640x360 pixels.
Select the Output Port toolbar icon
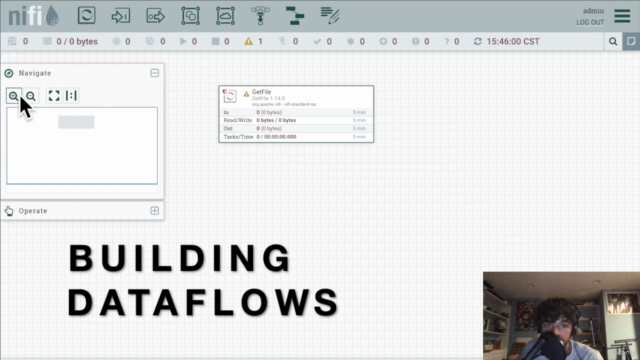click(x=156, y=16)
